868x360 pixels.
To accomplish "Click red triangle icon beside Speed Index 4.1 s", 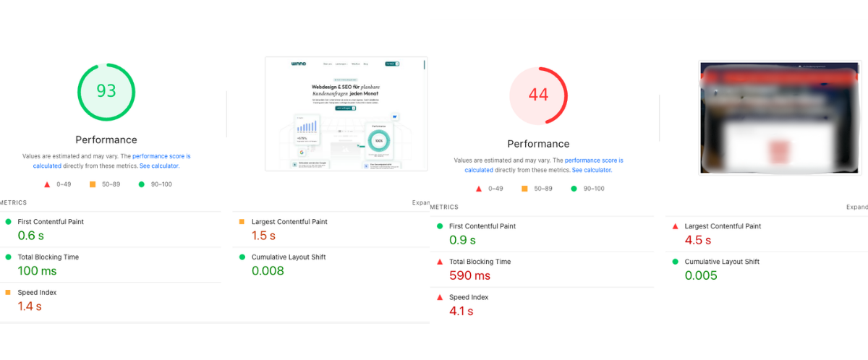I will (x=440, y=297).
